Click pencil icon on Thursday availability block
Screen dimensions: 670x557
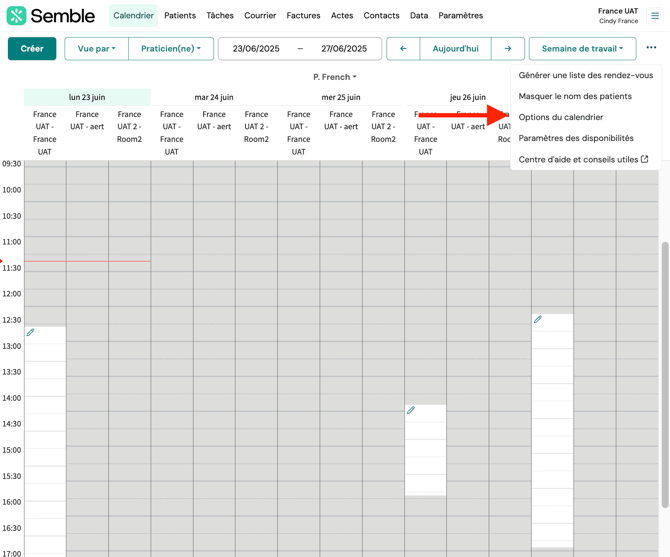[411, 411]
